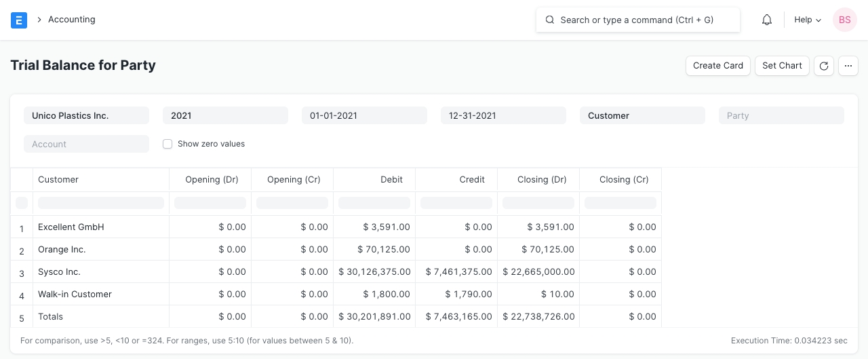Click the Customer column header
Viewport: 868px width, 359px height.
point(100,180)
